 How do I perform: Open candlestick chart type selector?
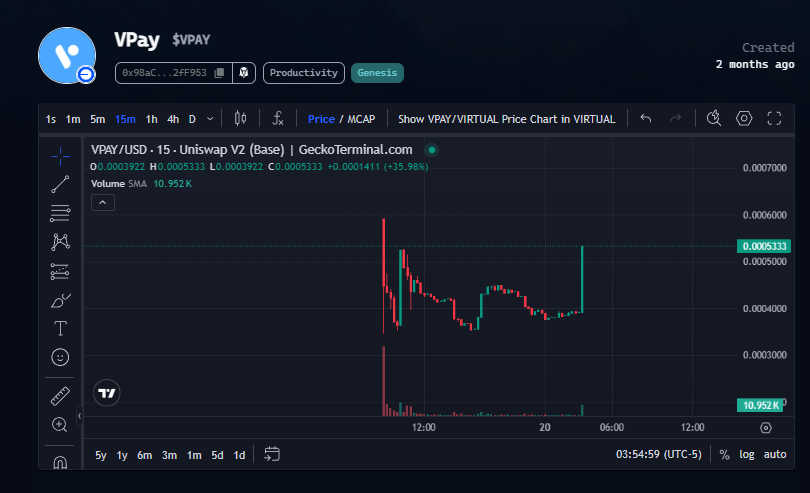[x=240, y=119]
